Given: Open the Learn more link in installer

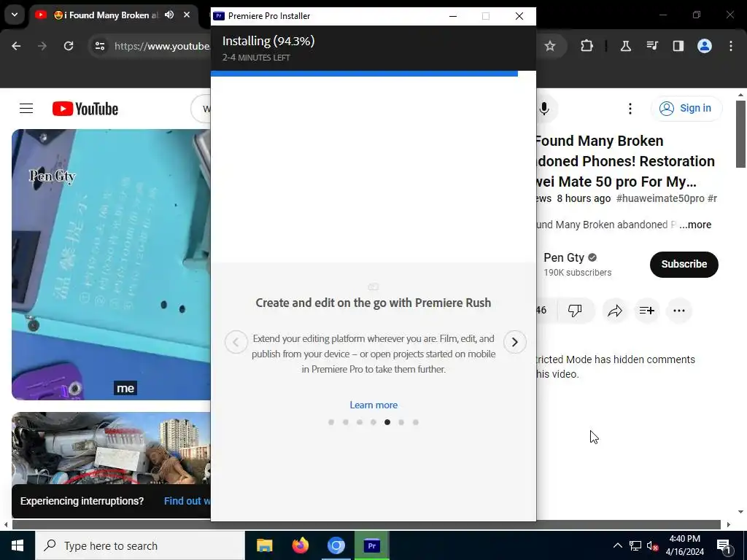Looking at the screenshot, I should pyautogui.click(x=373, y=405).
